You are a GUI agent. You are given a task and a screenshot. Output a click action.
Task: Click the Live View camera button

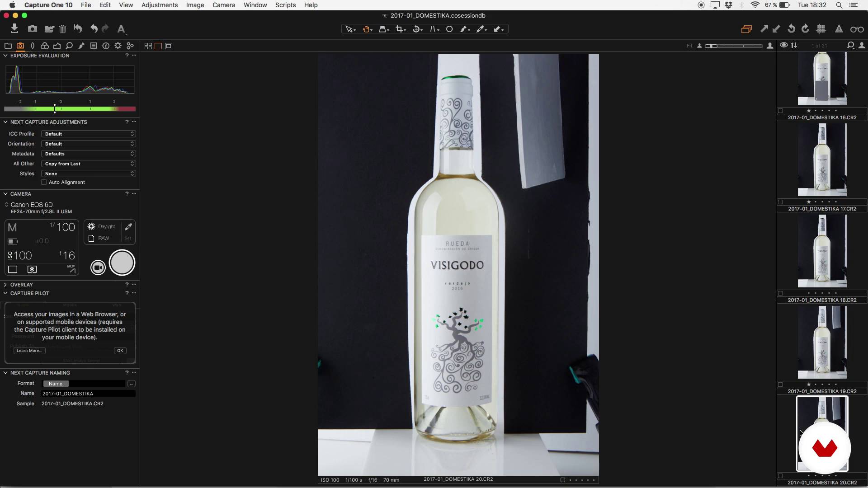98,267
